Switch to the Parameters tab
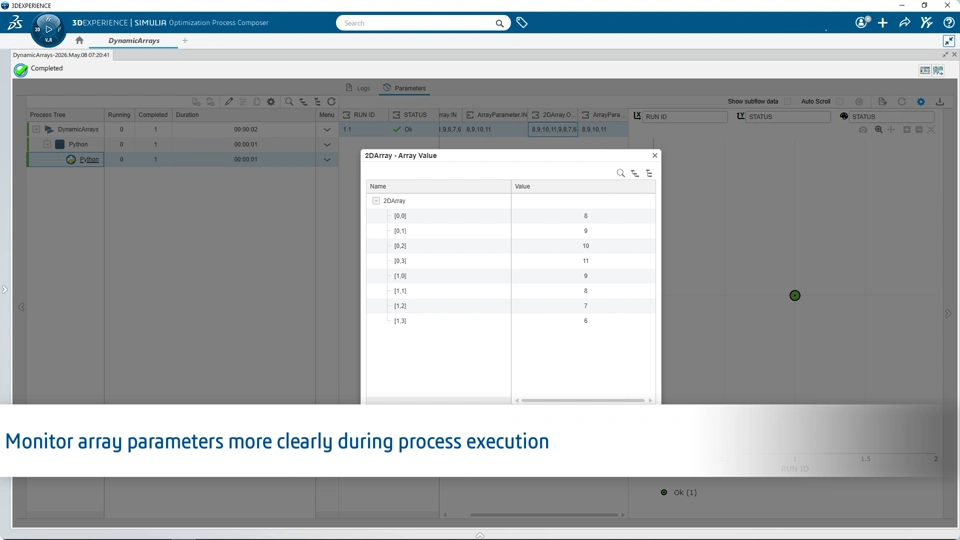Image resolution: width=960 pixels, height=540 pixels. (x=404, y=88)
